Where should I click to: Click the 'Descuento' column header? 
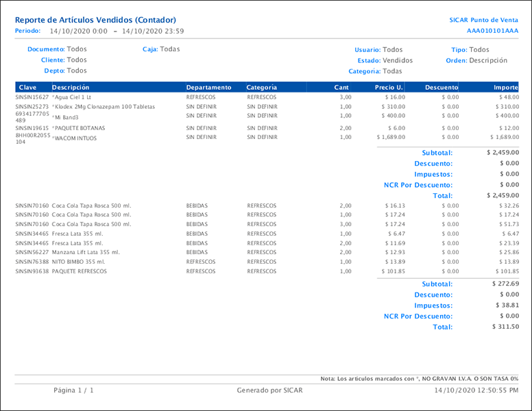[x=442, y=88]
